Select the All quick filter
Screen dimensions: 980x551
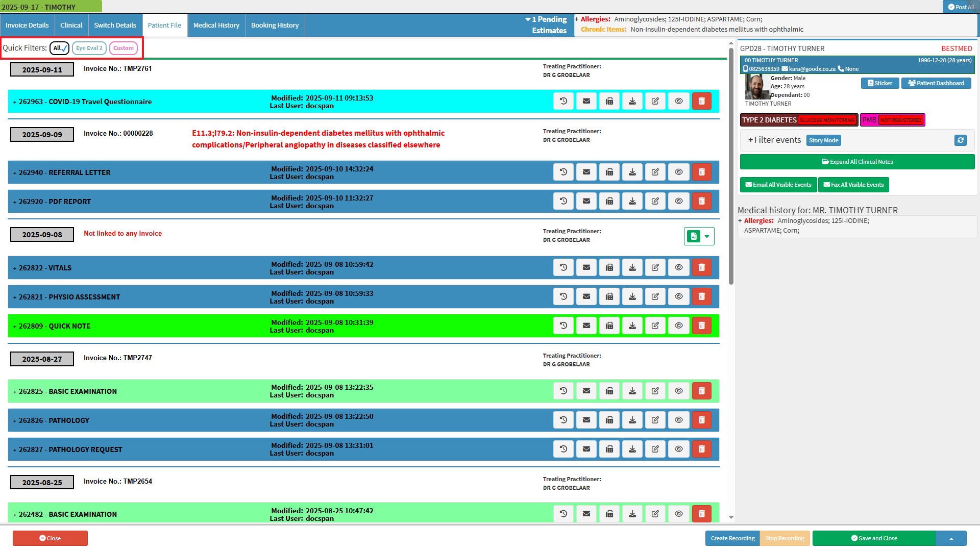click(x=60, y=48)
